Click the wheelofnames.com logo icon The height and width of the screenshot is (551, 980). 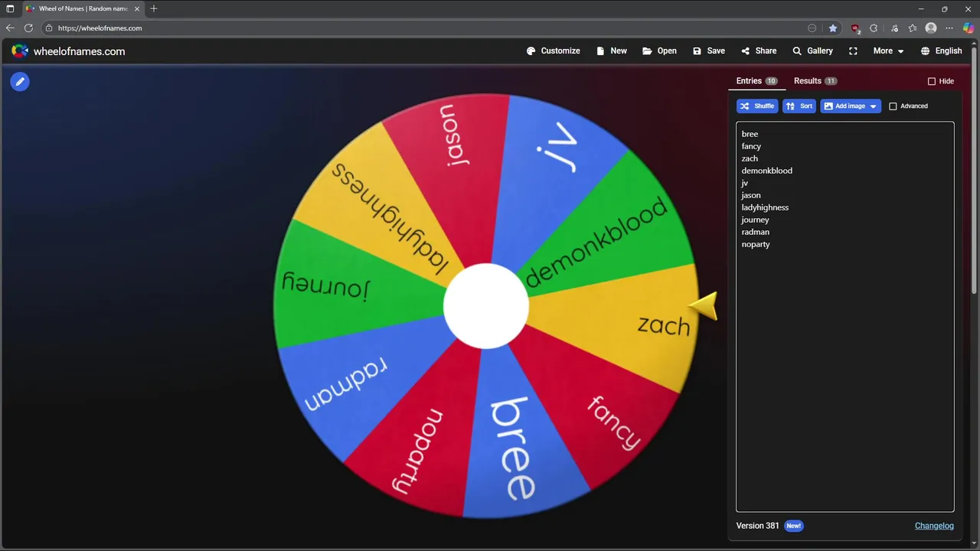pos(20,51)
